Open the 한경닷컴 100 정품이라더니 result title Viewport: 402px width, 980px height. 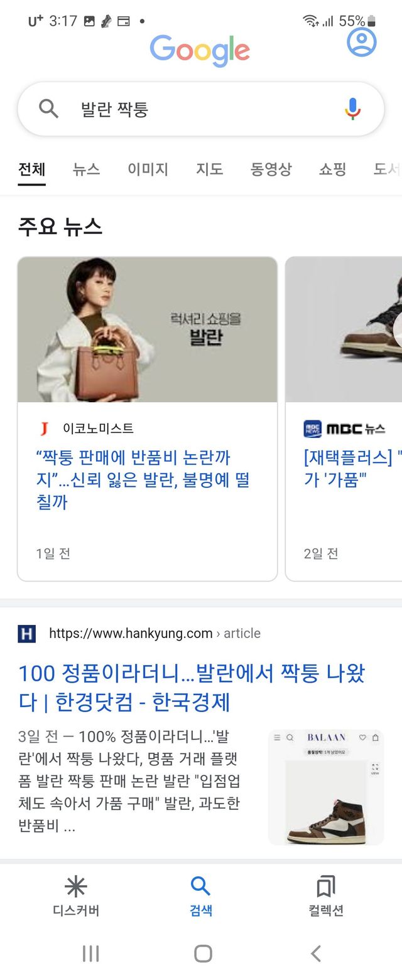point(192,688)
